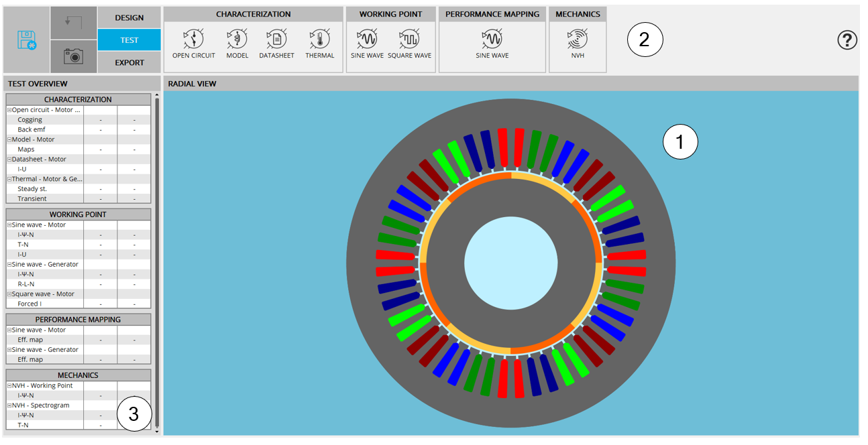Image resolution: width=868 pixels, height=445 pixels.
Task: Collapse the Open circuit - Motor tree node
Action: [x=9, y=110]
